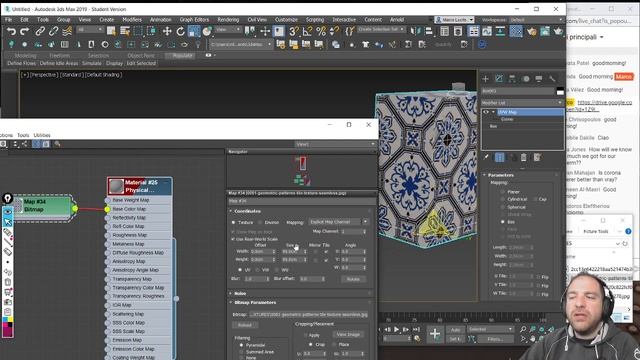
Task: Open the Workspaces Default dropdown
Action: click(535, 20)
